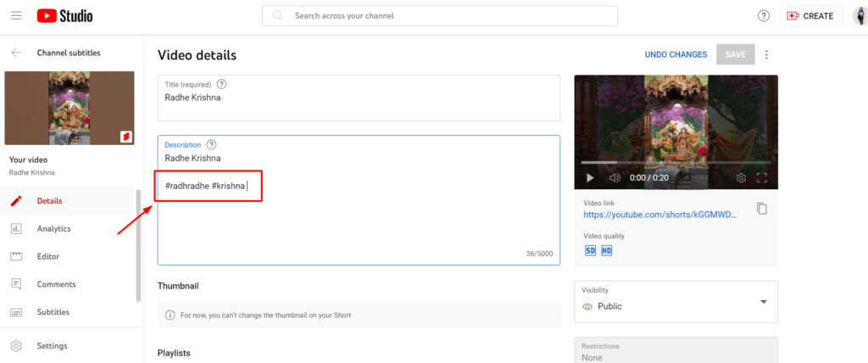Click the 'Playlists' section heading

[x=174, y=353]
